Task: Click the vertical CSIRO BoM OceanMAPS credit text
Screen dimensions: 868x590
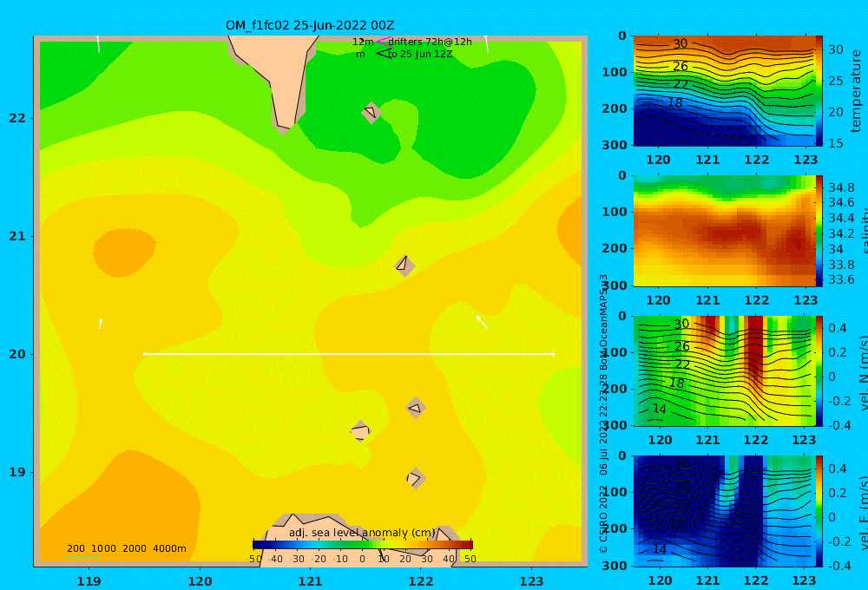Action: pyautogui.click(x=603, y=414)
